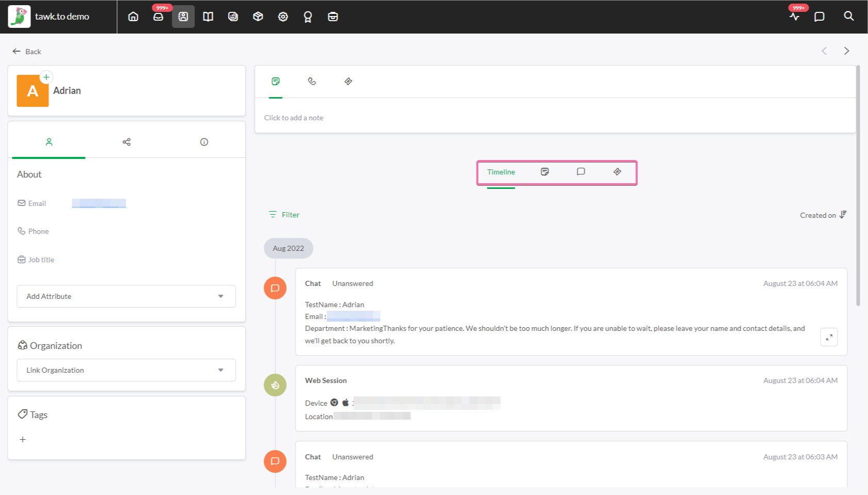Toggle the Created on sort order icon

tap(843, 215)
